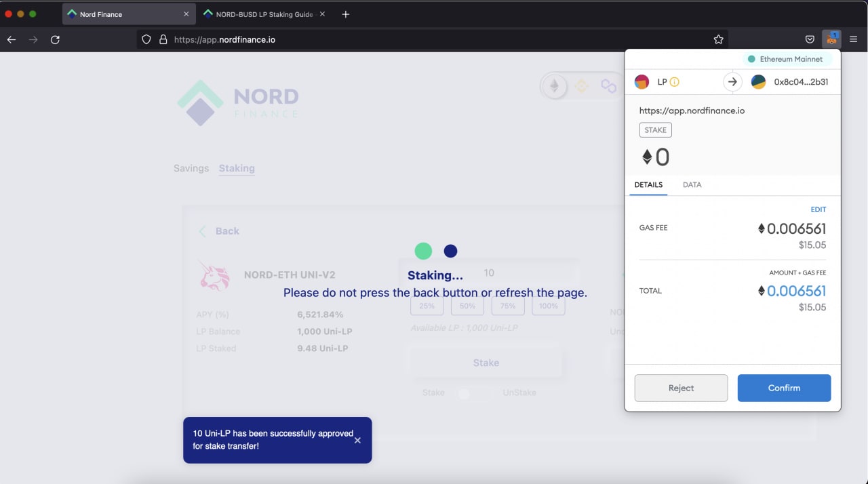The width and height of the screenshot is (868, 484).
Task: Click the AMOUNT + GAS FEE label
Action: pyautogui.click(x=797, y=273)
